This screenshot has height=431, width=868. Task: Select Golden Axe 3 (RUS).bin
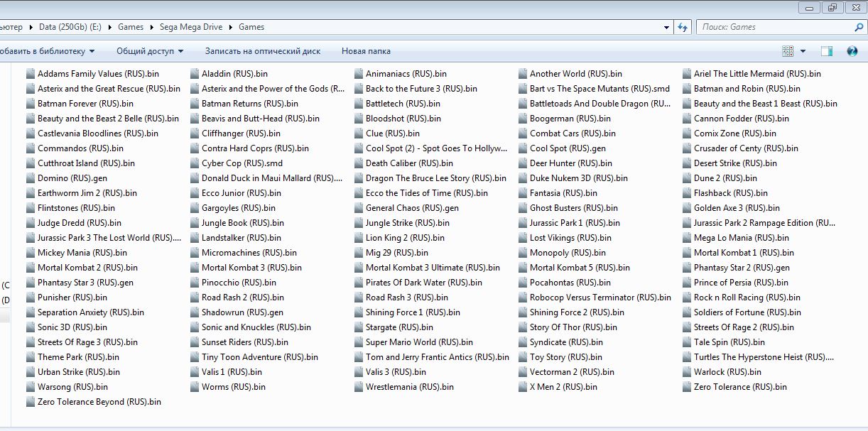[731, 208]
